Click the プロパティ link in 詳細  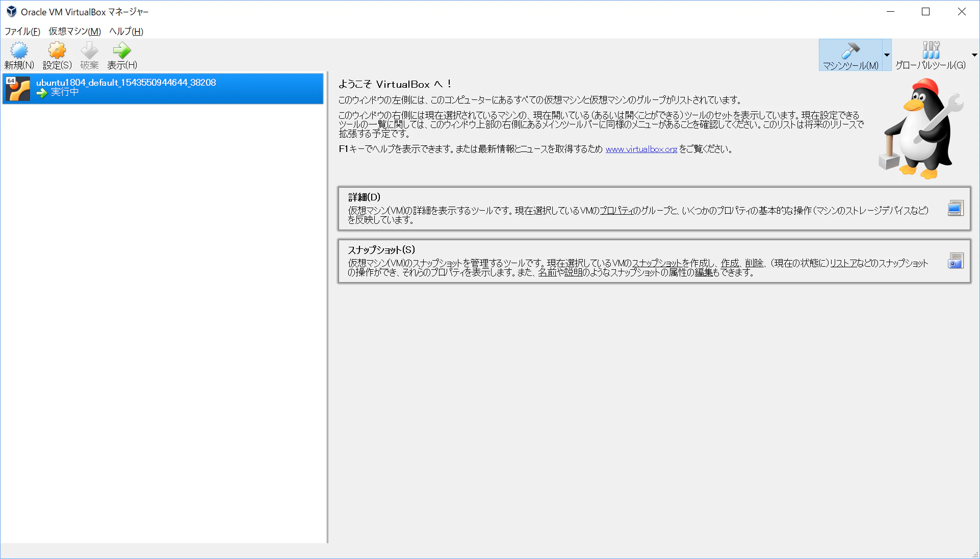pyautogui.click(x=616, y=211)
